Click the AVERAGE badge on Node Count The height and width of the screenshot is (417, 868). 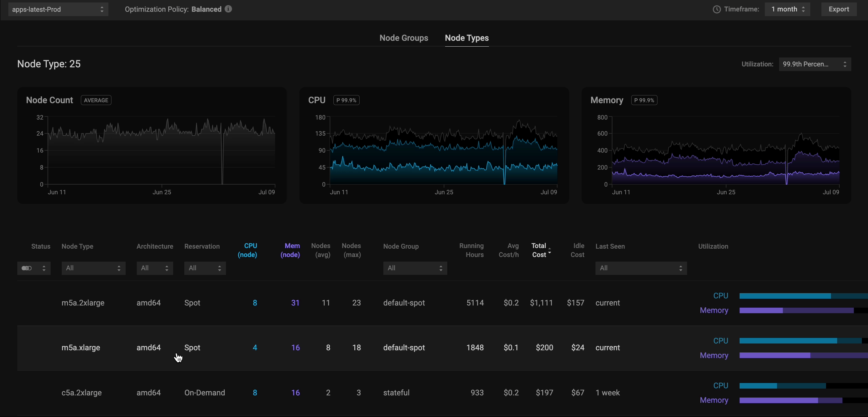pos(96,100)
